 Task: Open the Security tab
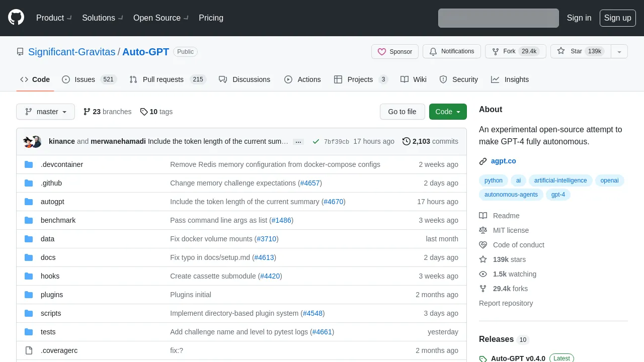(458, 79)
